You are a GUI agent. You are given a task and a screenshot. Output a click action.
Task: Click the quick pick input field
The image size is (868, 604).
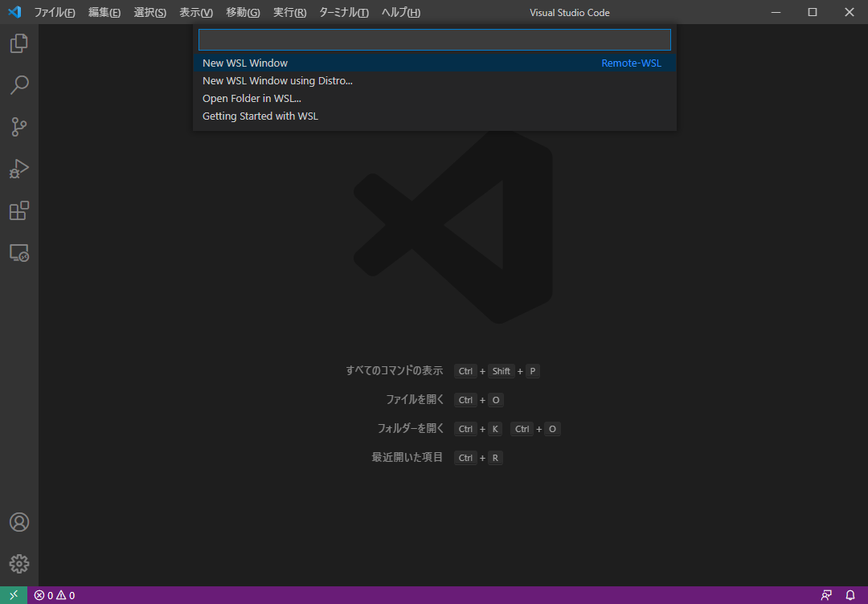click(x=435, y=40)
